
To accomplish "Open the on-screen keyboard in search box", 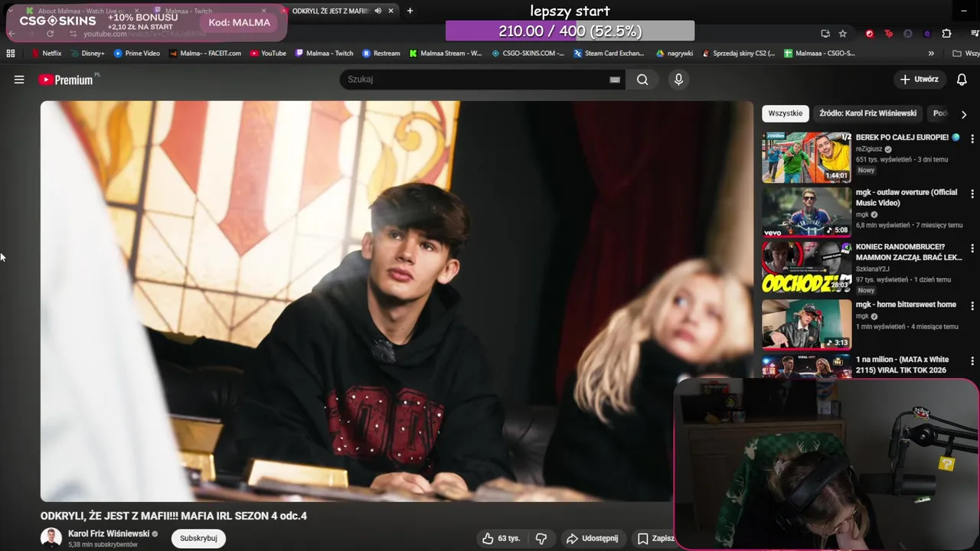I will [615, 80].
